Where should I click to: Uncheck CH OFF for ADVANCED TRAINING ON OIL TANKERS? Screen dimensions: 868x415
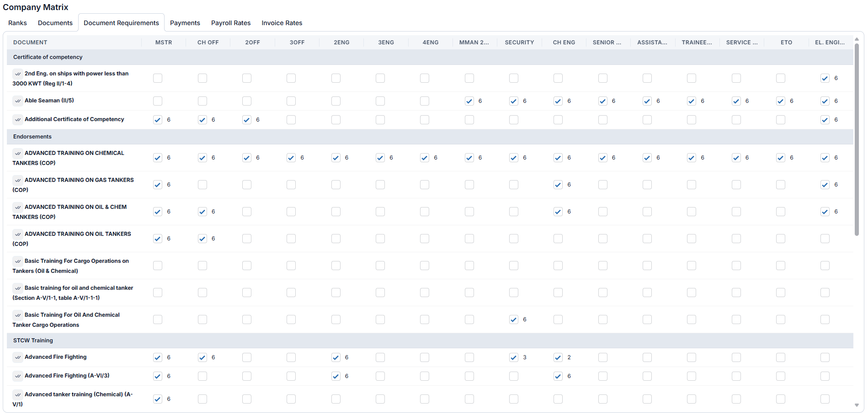pyautogui.click(x=202, y=239)
